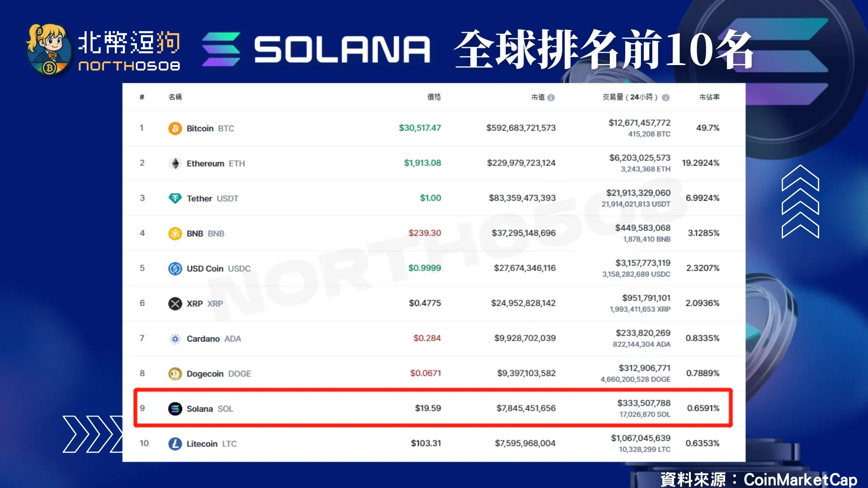Select the Bitcoin BTC coin icon
The width and height of the screenshot is (868, 488).
click(175, 128)
